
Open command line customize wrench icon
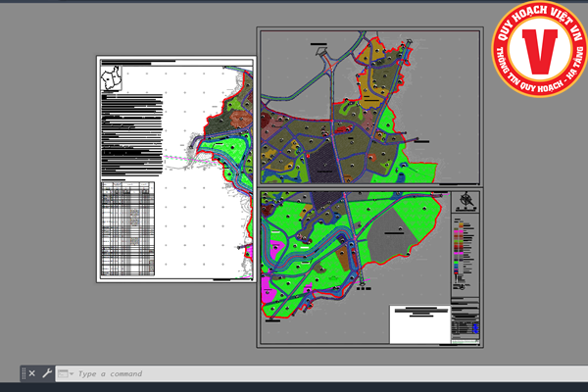pyautogui.click(x=46, y=373)
